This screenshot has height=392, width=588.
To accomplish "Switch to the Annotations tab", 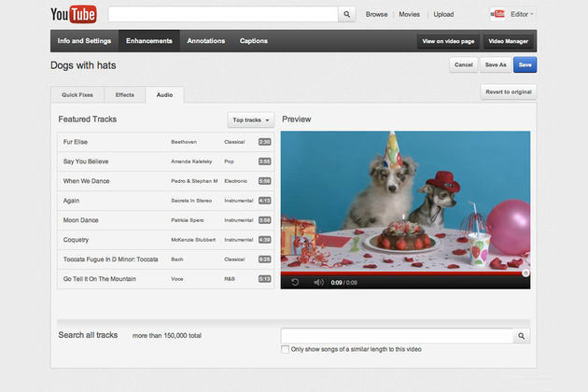I will click(x=205, y=41).
